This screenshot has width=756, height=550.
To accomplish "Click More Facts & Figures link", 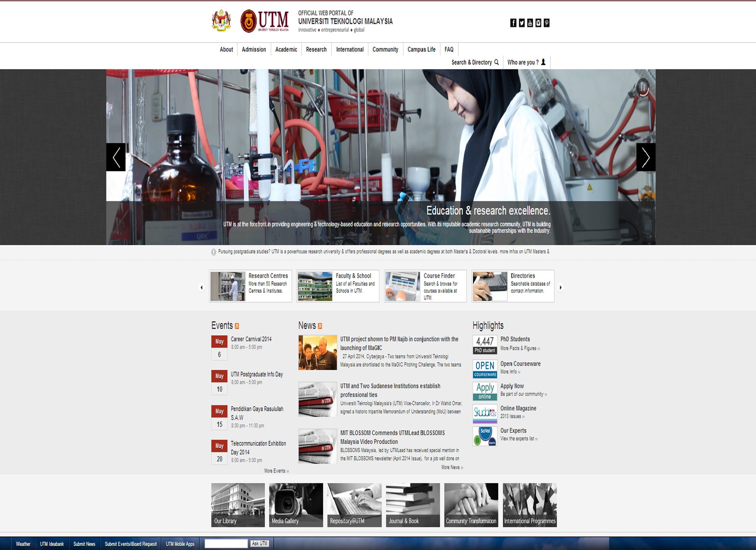I will (x=520, y=349).
